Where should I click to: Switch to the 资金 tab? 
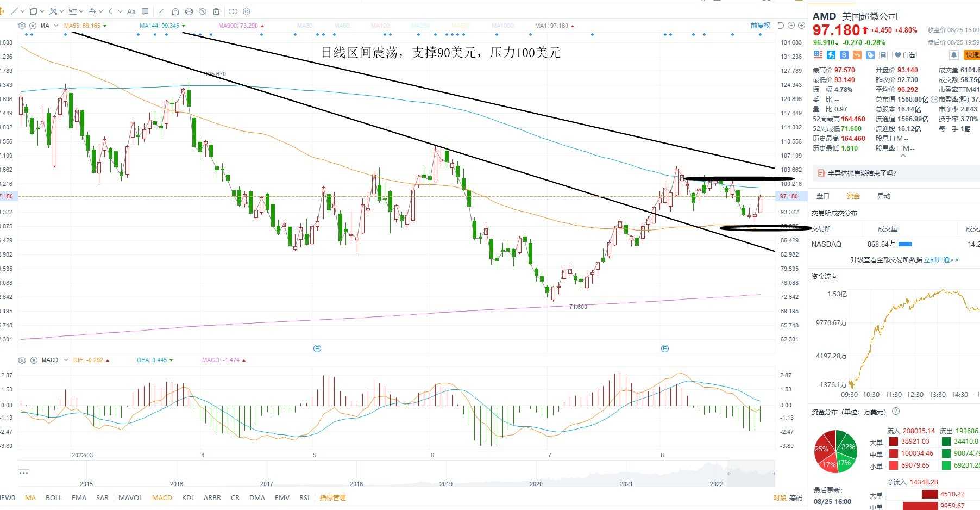853,196
